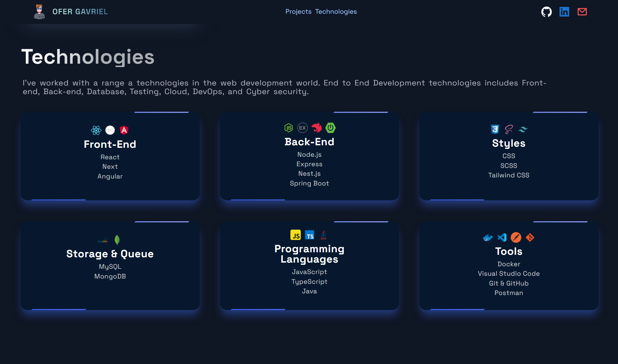The height and width of the screenshot is (364, 618).
Task: Click the Angular shield icon
Action: (124, 130)
